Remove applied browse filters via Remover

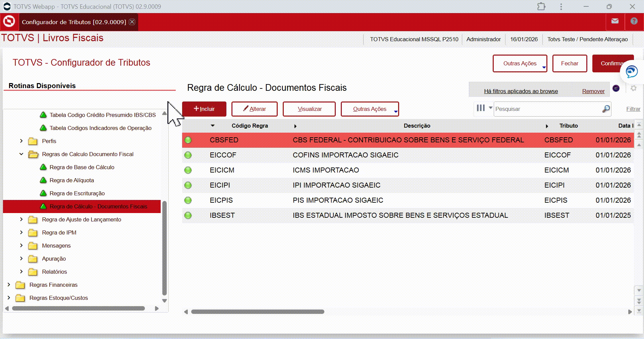point(593,91)
